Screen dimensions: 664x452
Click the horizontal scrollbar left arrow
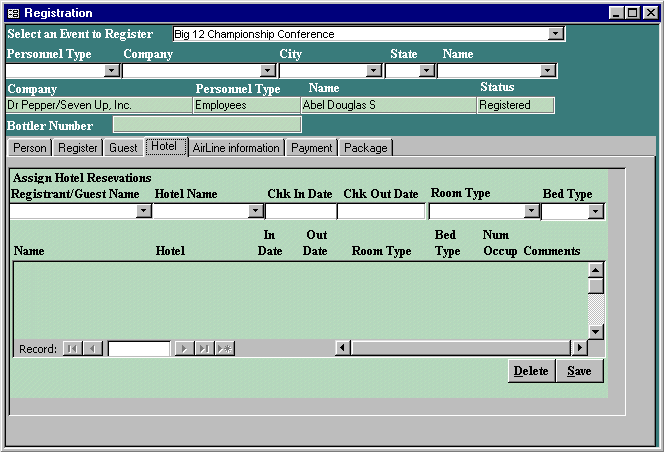click(x=343, y=348)
